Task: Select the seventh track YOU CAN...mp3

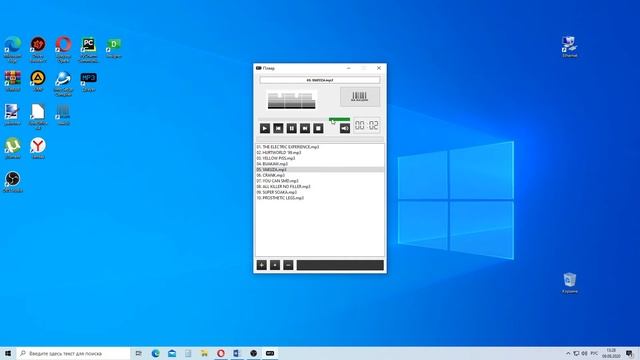Action: [x=320, y=181]
